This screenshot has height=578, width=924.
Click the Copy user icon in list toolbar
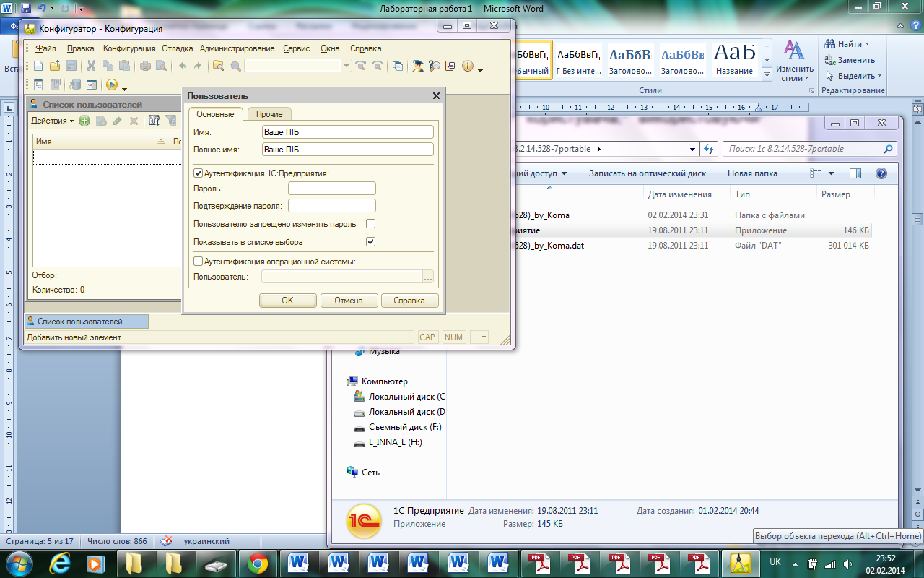(101, 121)
